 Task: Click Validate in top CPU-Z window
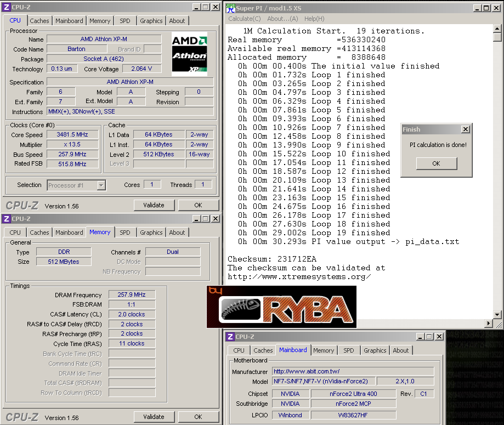click(x=154, y=205)
